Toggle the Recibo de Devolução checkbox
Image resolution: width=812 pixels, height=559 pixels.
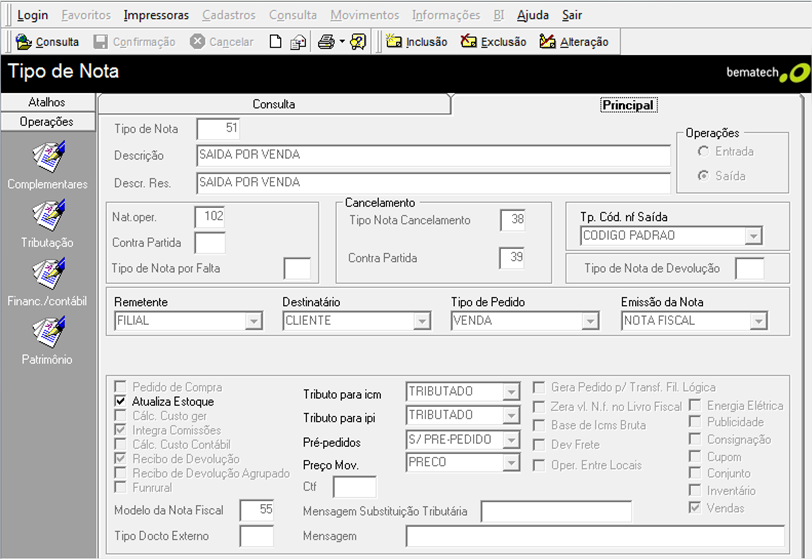(120, 458)
